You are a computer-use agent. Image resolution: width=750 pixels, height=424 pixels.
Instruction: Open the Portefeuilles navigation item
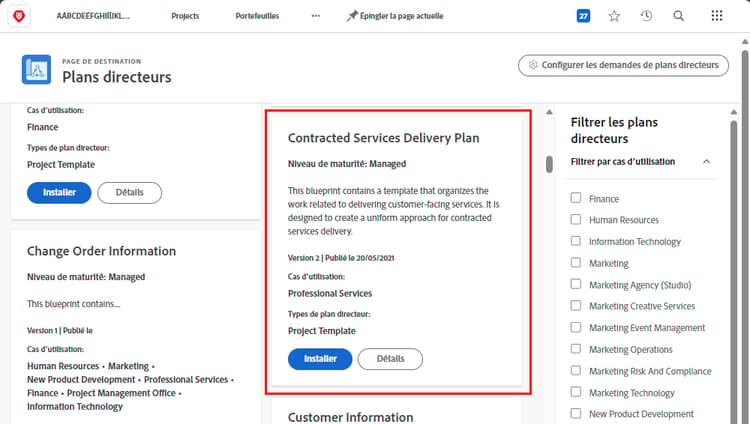point(257,16)
